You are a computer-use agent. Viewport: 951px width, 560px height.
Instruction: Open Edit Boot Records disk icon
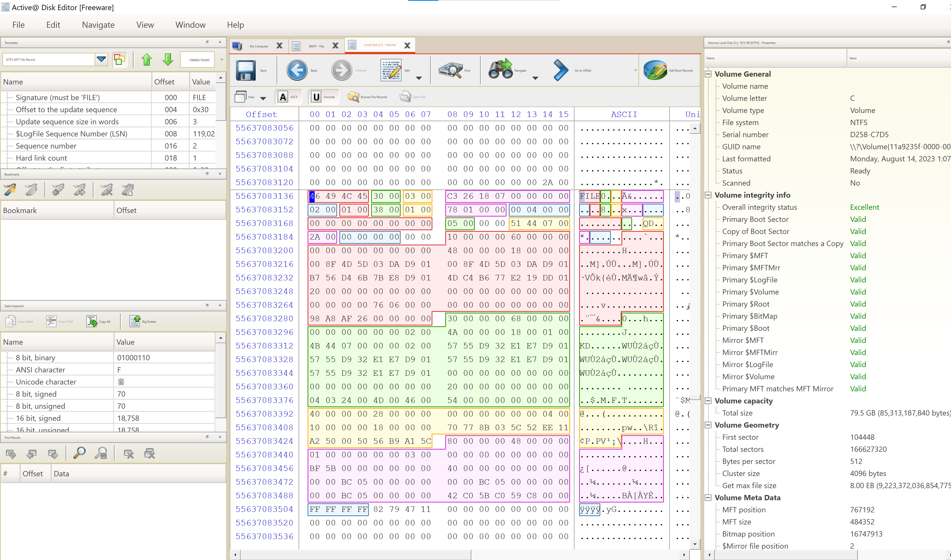point(655,70)
